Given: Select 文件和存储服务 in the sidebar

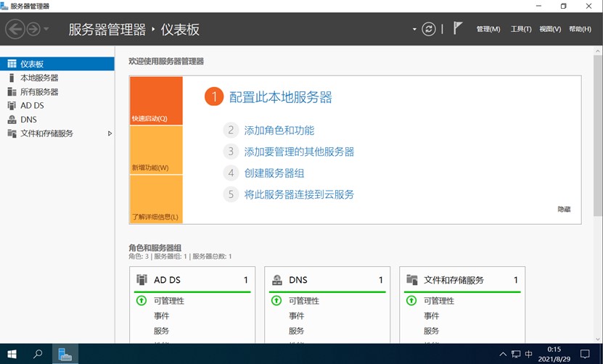Looking at the screenshot, I should pos(57,133).
